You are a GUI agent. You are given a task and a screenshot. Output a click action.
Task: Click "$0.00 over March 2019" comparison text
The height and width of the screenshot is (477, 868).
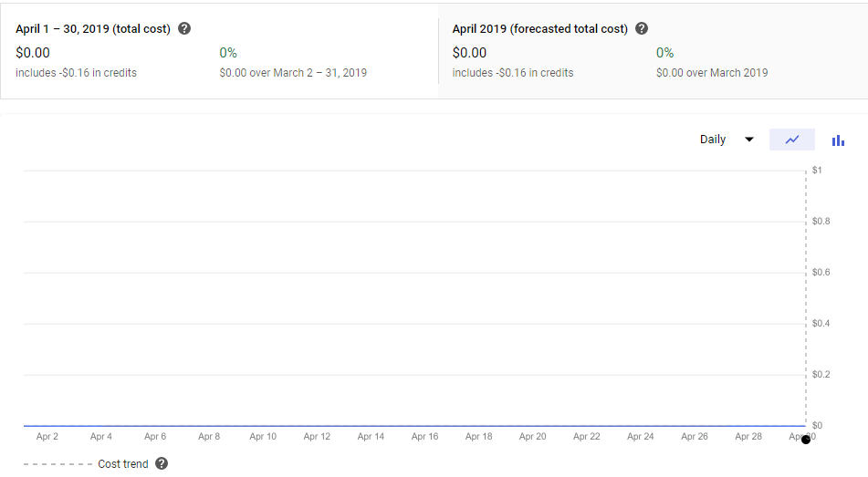pyautogui.click(x=712, y=73)
